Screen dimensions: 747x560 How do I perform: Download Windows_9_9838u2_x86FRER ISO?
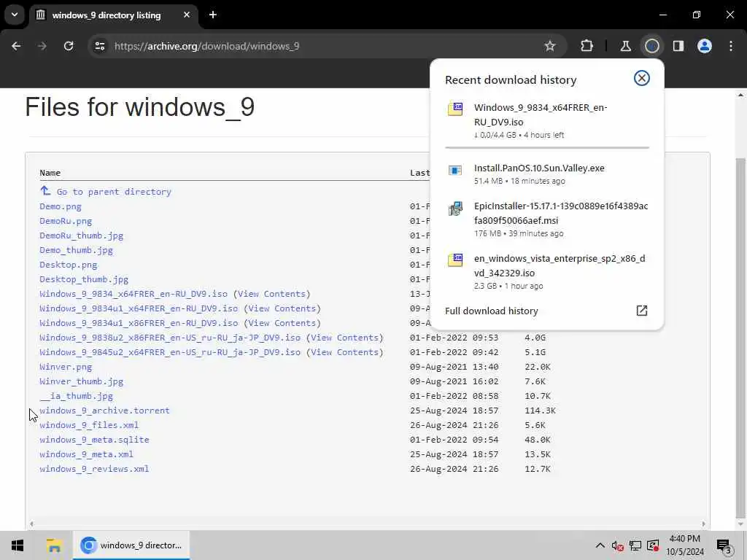(170, 338)
